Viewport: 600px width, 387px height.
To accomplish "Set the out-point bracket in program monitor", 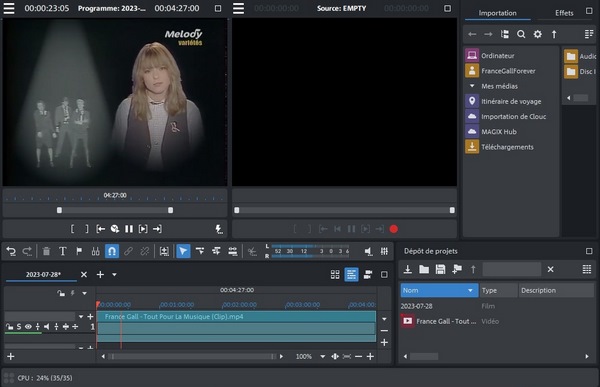I will click(x=87, y=229).
